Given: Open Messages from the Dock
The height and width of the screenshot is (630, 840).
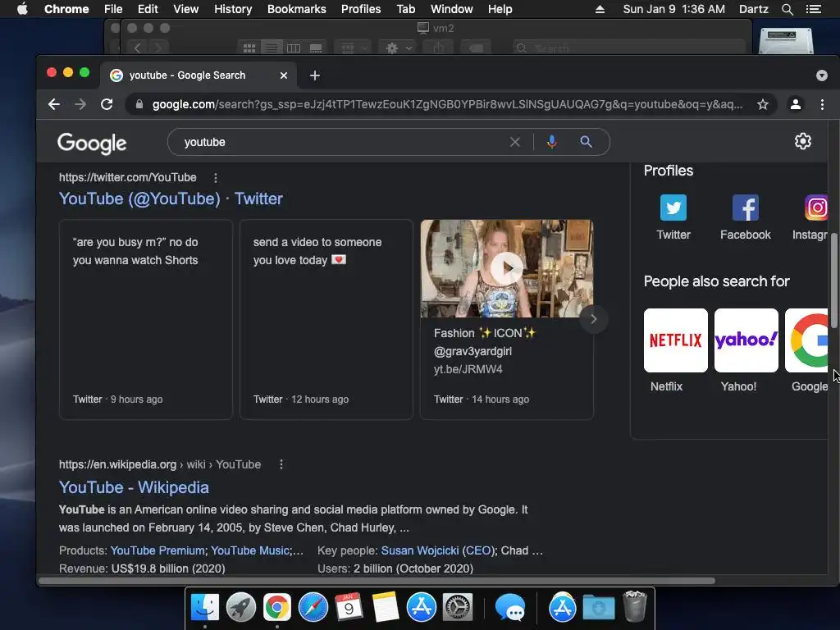Looking at the screenshot, I should 509,608.
